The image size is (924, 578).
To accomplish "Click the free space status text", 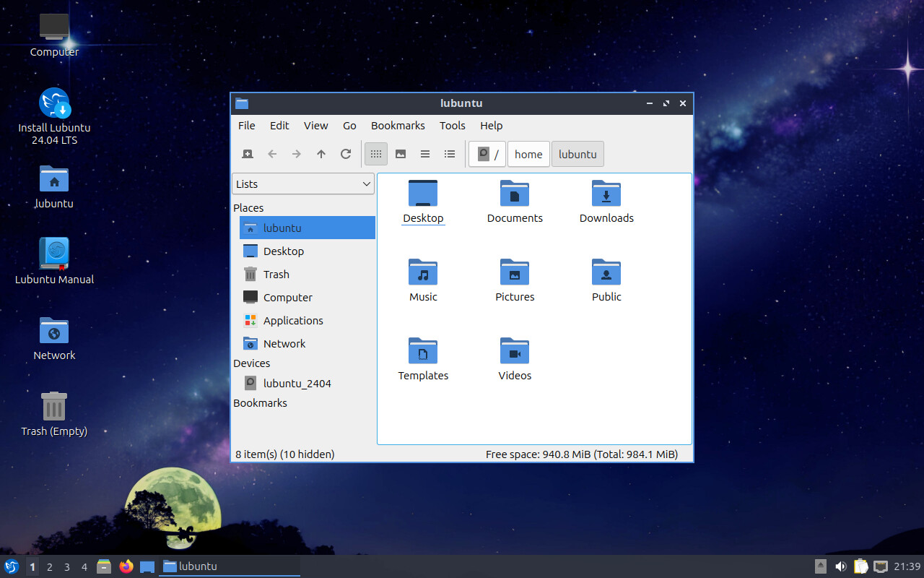I will [582, 454].
